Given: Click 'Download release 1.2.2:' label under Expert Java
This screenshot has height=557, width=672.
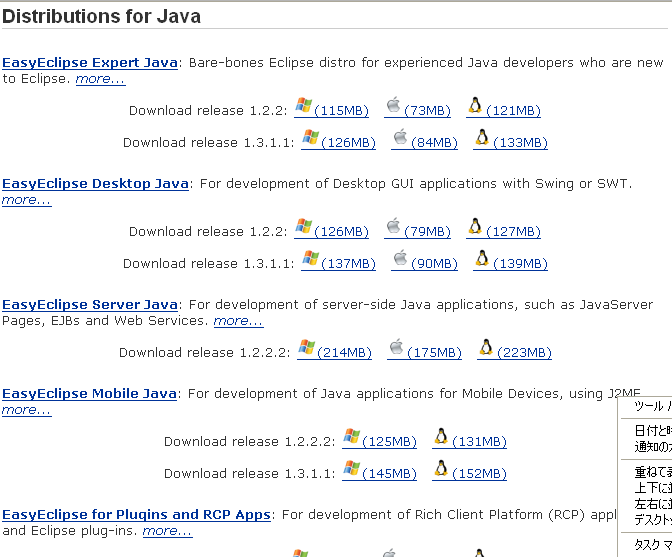Looking at the screenshot, I should (x=208, y=111).
